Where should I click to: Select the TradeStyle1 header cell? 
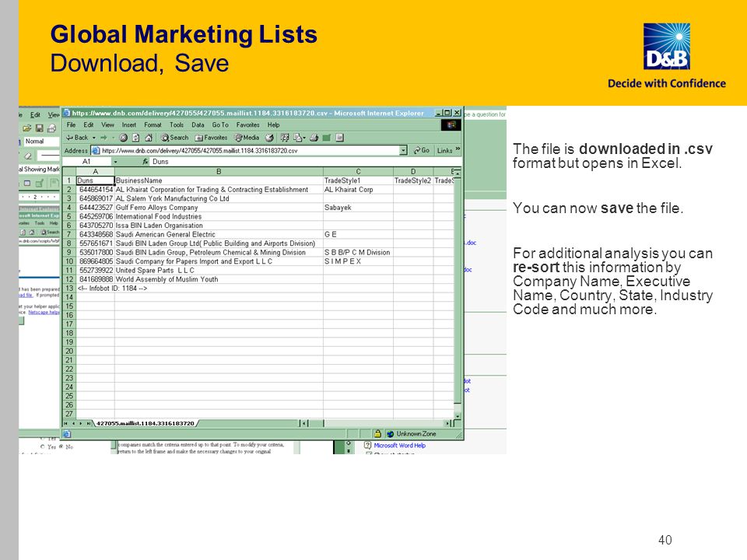click(x=358, y=180)
